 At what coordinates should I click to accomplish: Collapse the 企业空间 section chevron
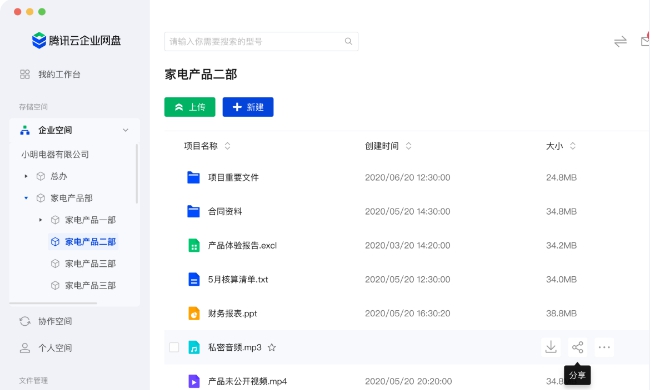pos(125,130)
